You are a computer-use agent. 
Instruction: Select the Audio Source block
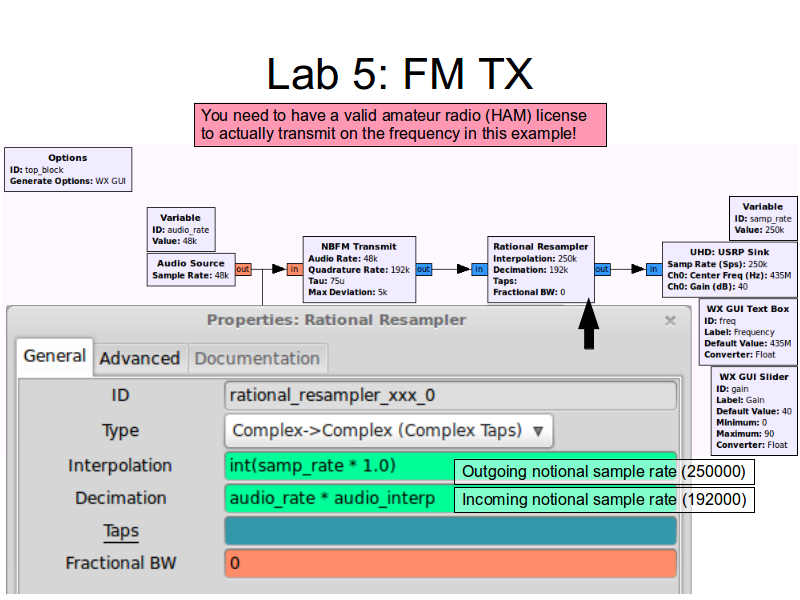192,269
